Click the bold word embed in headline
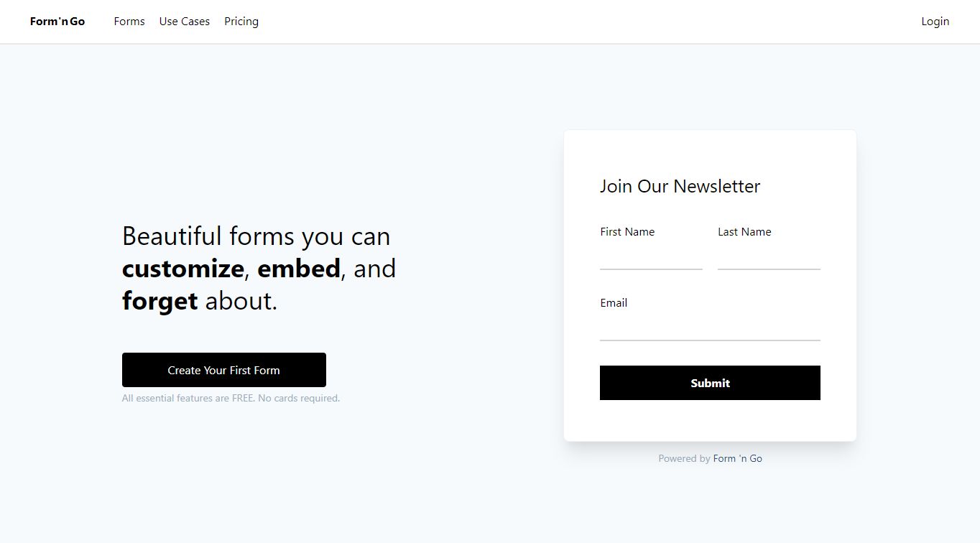Screen dimensions: 980x543 coord(300,268)
